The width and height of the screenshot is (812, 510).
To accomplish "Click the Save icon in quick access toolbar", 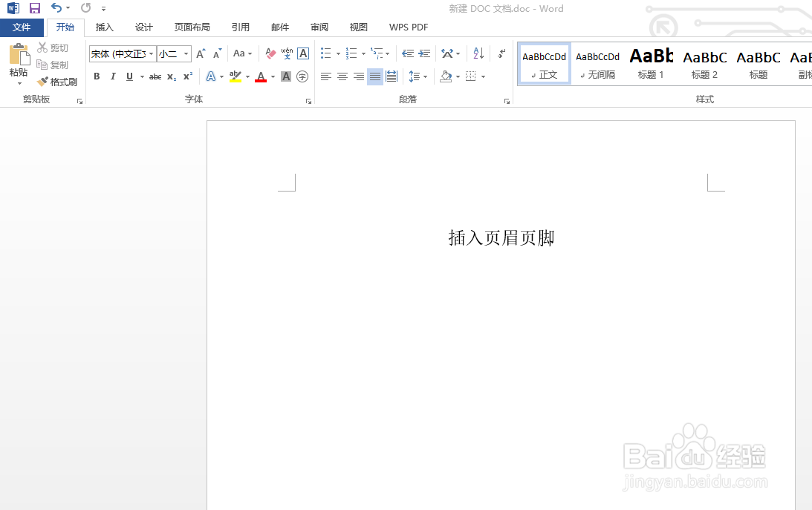I will [35, 8].
